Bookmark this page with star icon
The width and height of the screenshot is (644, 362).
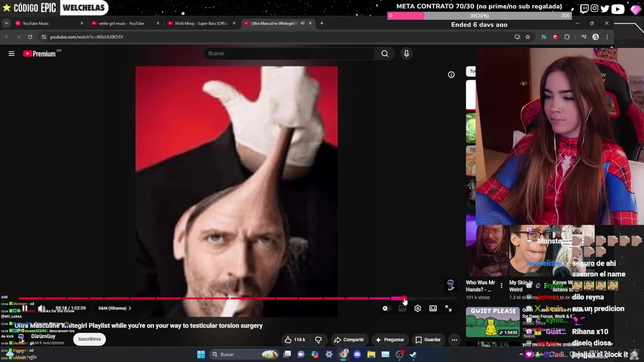528,37
